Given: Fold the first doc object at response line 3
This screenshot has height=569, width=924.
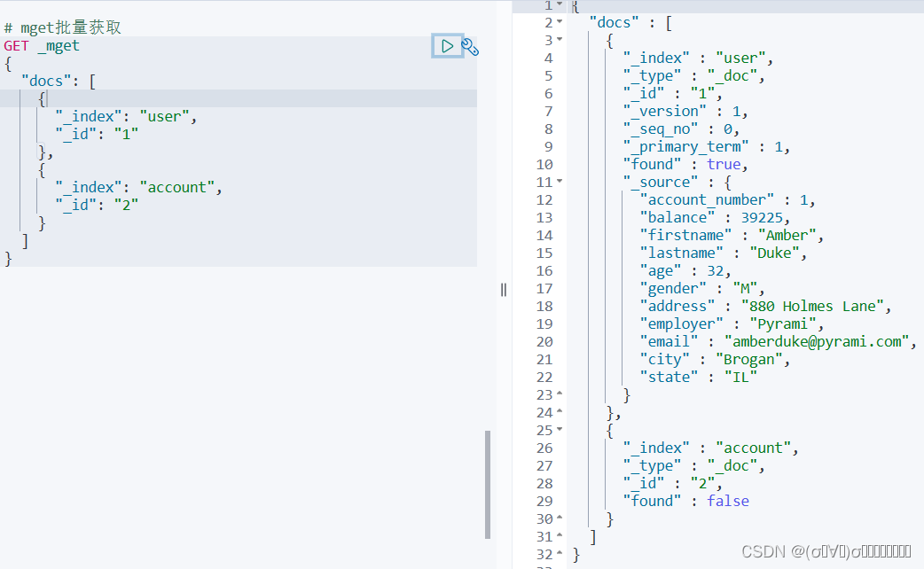Looking at the screenshot, I should coord(560,40).
